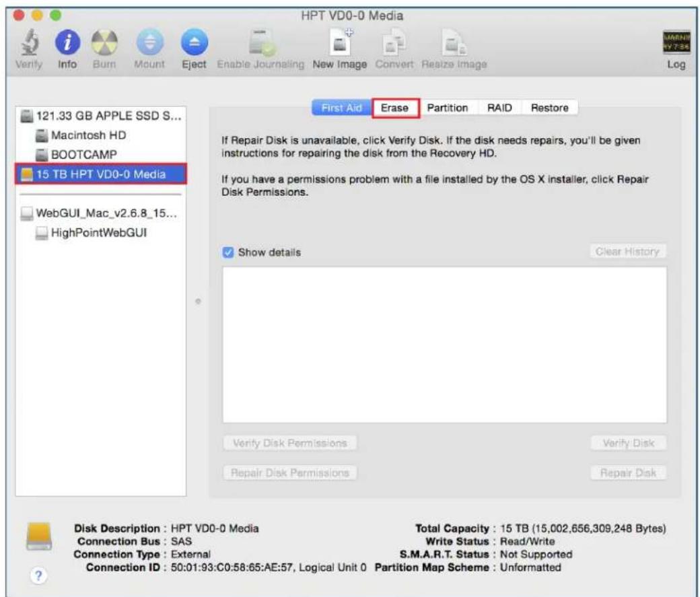Image resolution: width=700 pixels, height=597 pixels.
Task: Select the BOOTCAMP volume label
Action: [x=84, y=155]
